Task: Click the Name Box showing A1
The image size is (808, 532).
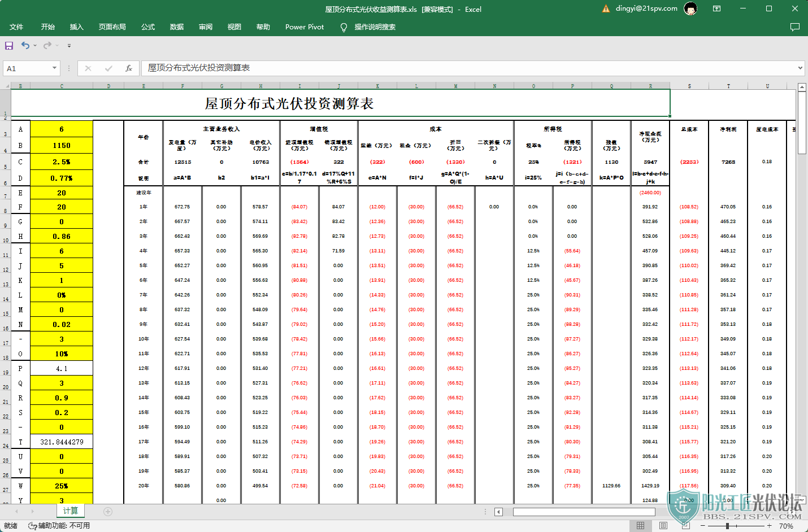Action: coord(27,68)
